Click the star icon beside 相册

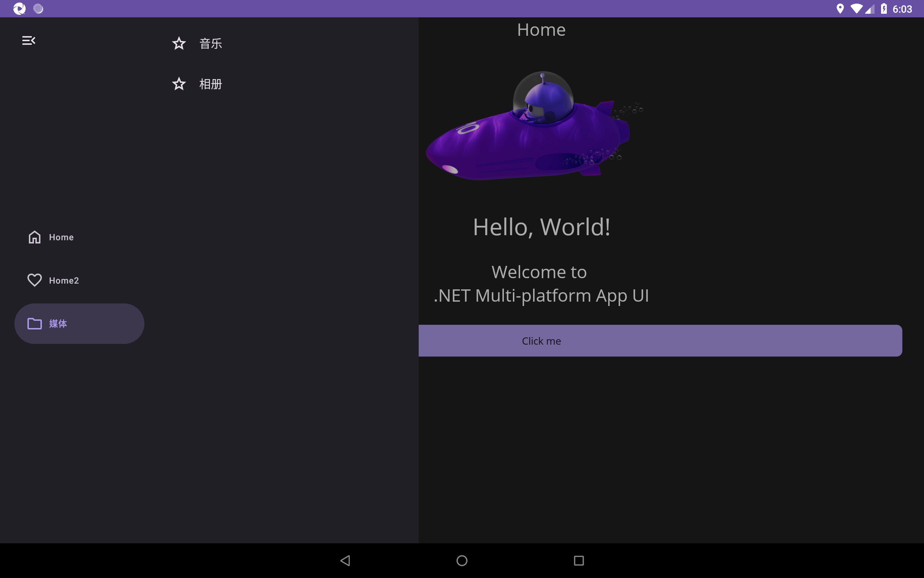click(x=179, y=84)
